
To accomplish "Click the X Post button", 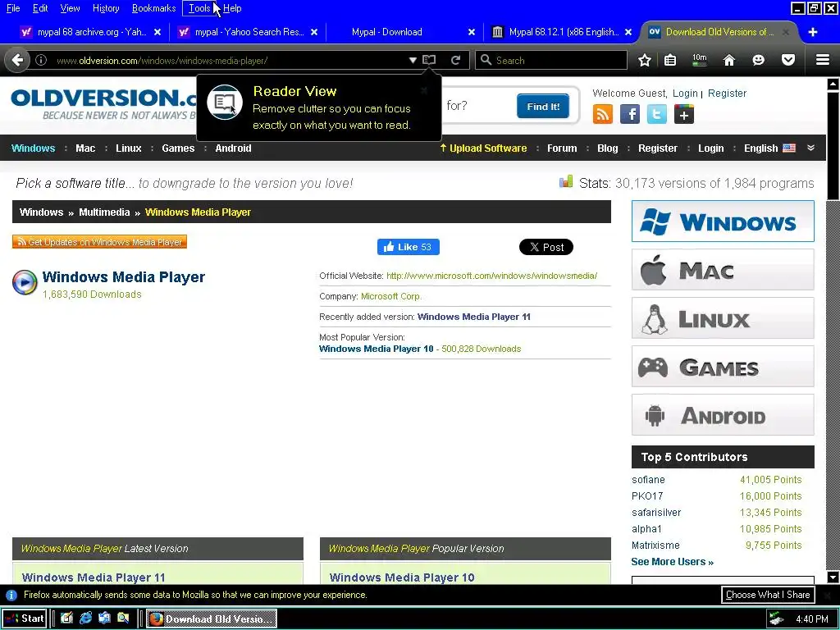I will coord(546,247).
